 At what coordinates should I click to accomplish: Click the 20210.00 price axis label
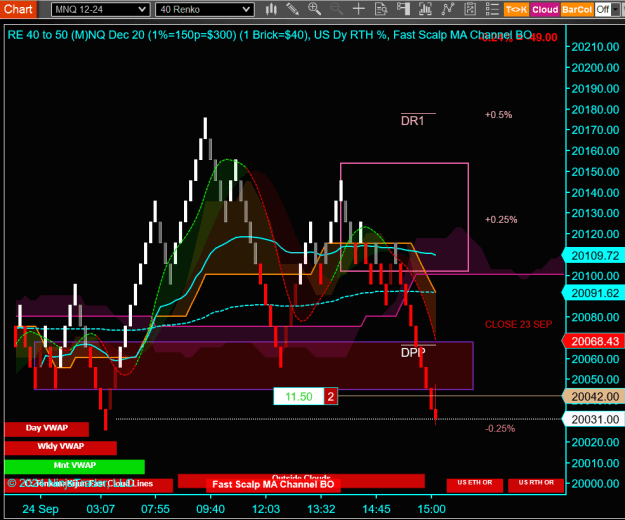click(595, 47)
